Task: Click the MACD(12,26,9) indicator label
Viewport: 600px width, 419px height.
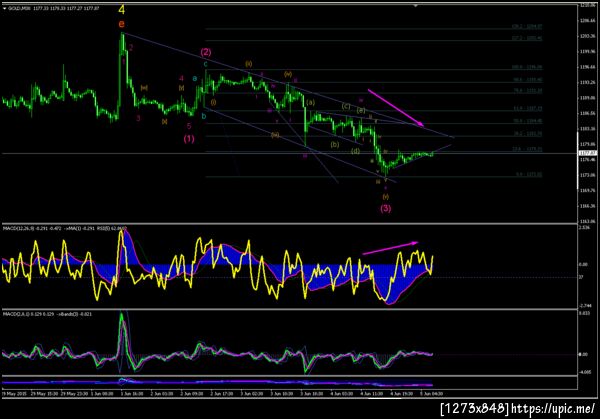Action: click(x=18, y=228)
